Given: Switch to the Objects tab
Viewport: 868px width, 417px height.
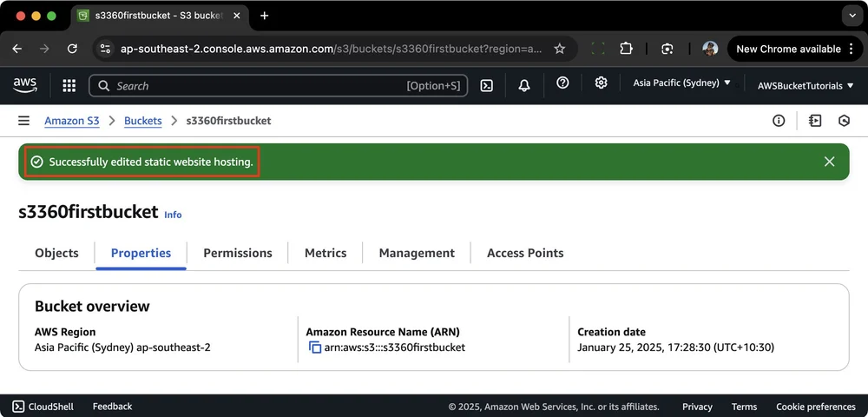Looking at the screenshot, I should click(56, 253).
